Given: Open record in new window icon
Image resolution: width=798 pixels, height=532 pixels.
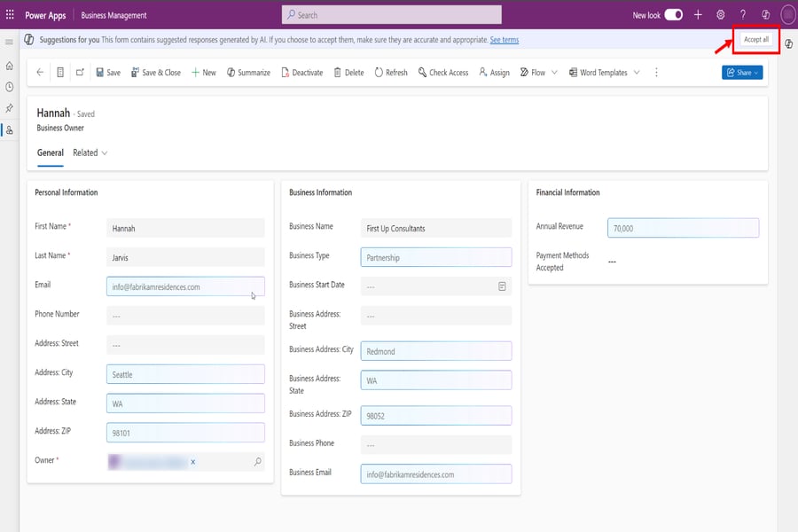Looking at the screenshot, I should 80,73.
